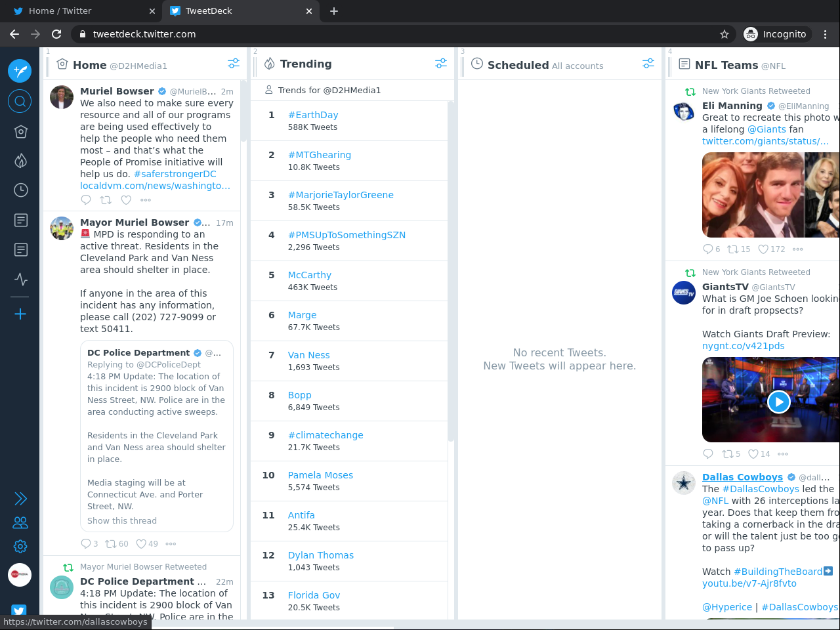Reply to Mayor Bowser's MPD active threat tweet
Screen dimensions: 840x630
[x=86, y=543]
